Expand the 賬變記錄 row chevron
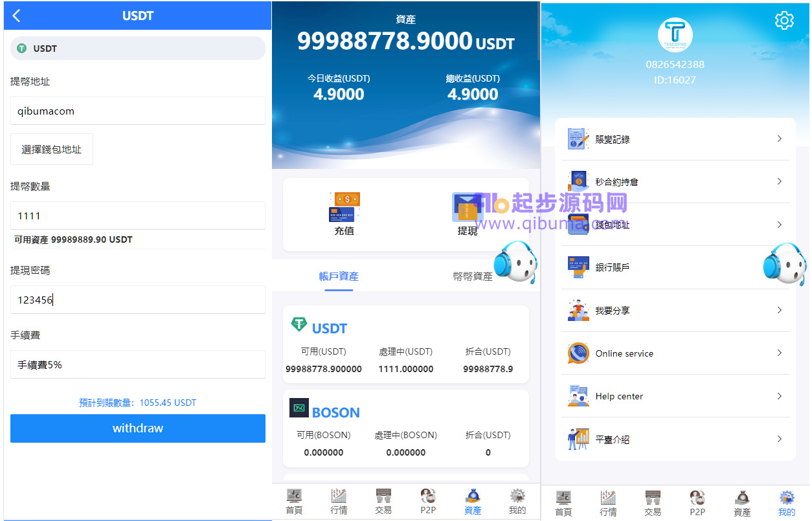This screenshot has height=521, width=812. 780,139
